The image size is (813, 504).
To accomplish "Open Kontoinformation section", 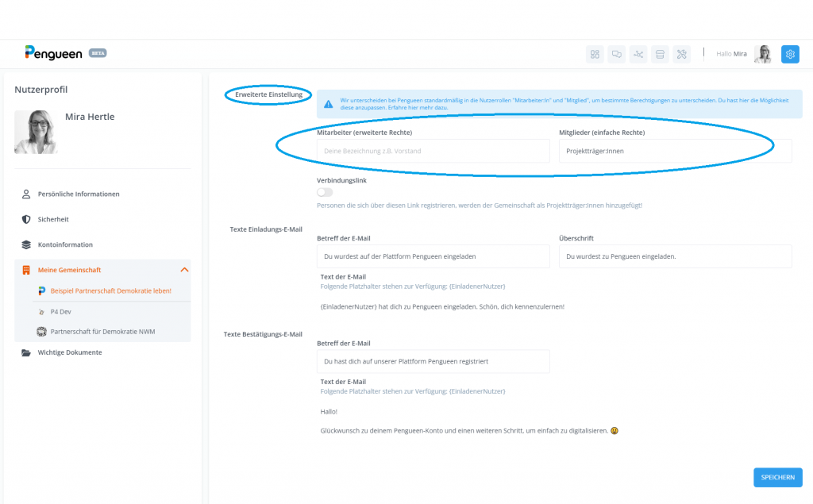I will 65,244.
